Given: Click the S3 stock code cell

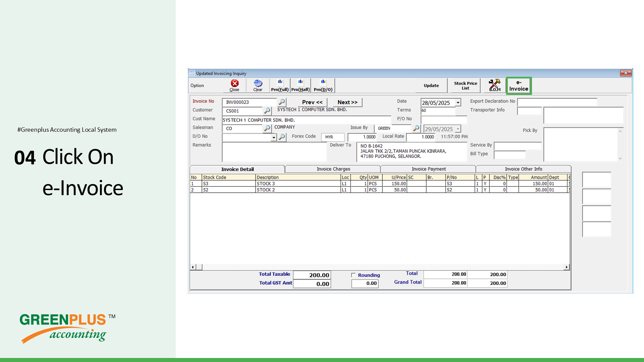Looking at the screenshot, I should [228, 184].
